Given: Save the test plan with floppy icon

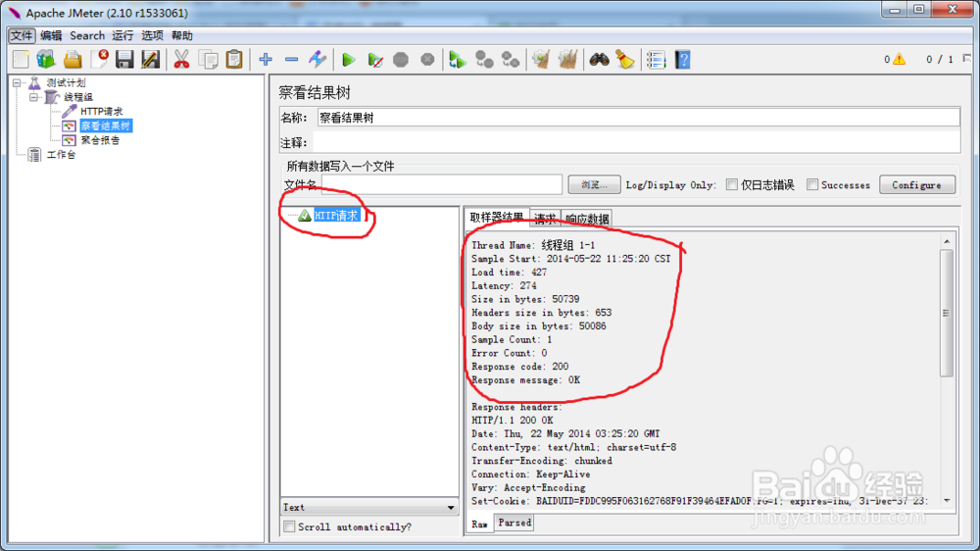Looking at the screenshot, I should [124, 60].
